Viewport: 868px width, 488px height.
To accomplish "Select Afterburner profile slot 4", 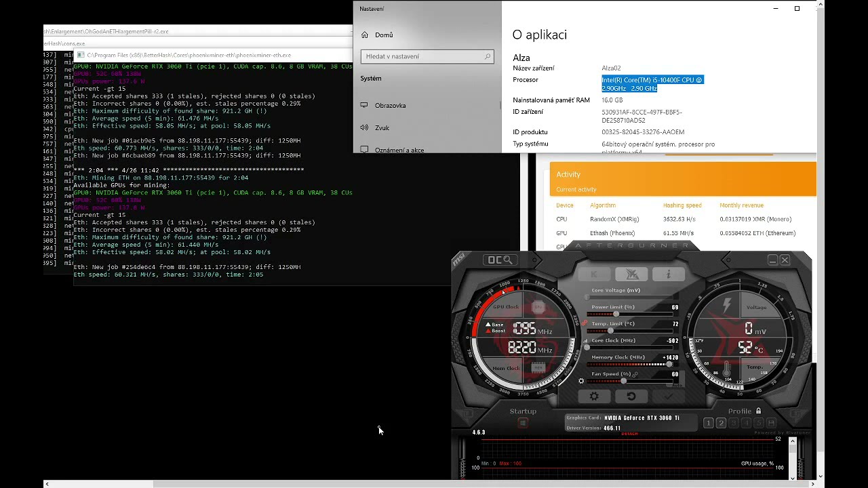I will 747,423.
